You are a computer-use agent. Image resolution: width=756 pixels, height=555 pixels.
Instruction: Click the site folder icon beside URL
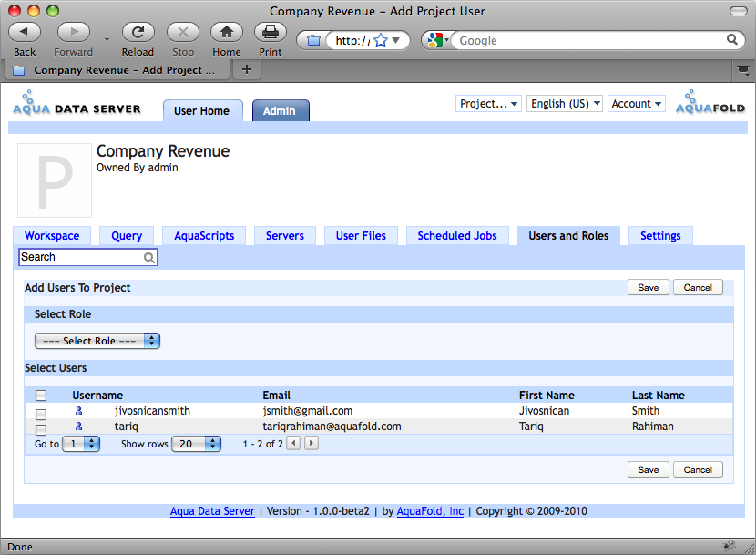[x=313, y=40]
